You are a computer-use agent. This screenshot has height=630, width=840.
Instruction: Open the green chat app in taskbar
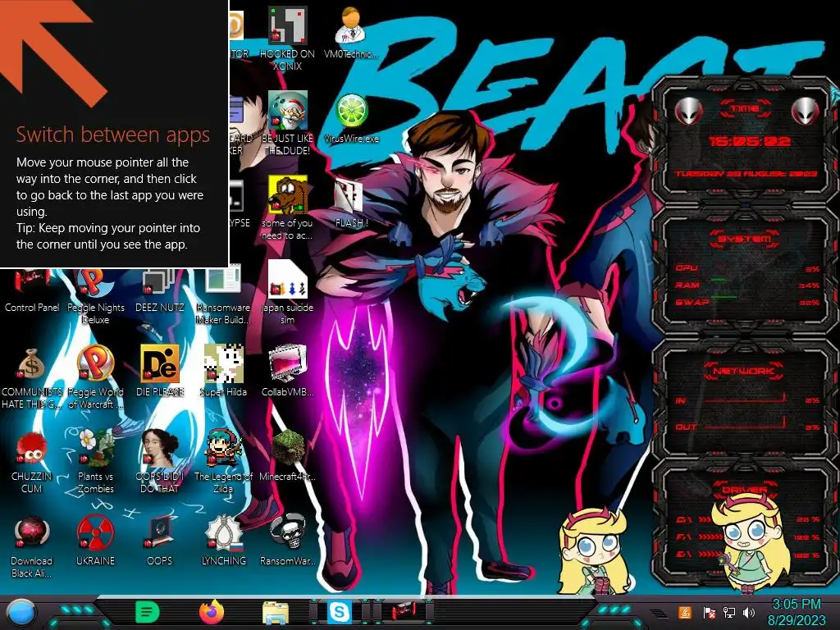tap(148, 612)
